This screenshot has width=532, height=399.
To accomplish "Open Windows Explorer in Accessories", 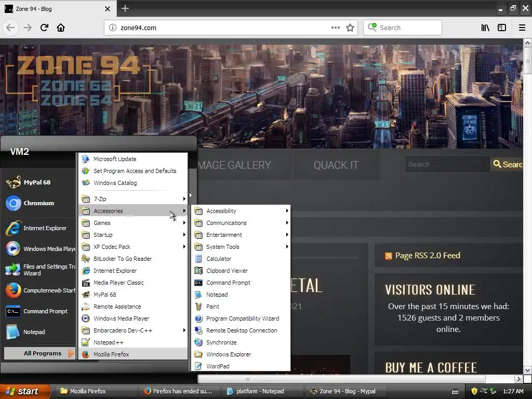I will coord(241,354).
